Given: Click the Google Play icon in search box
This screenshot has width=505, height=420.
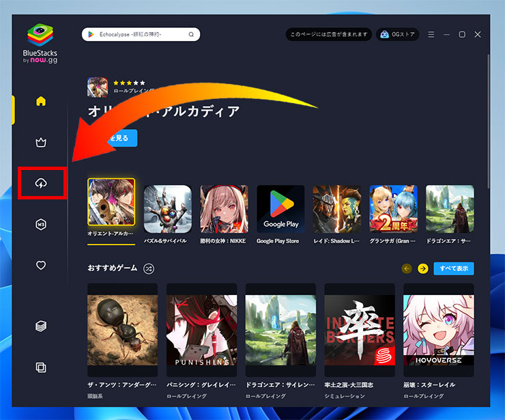Looking at the screenshot, I should 91,34.
